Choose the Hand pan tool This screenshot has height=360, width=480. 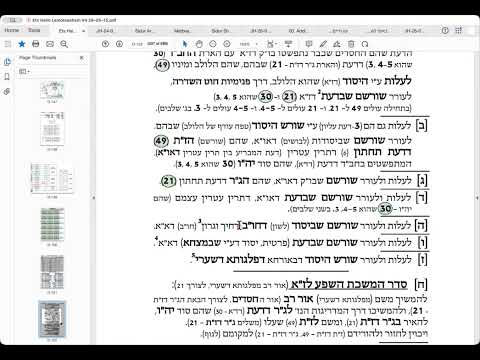(x=199, y=44)
